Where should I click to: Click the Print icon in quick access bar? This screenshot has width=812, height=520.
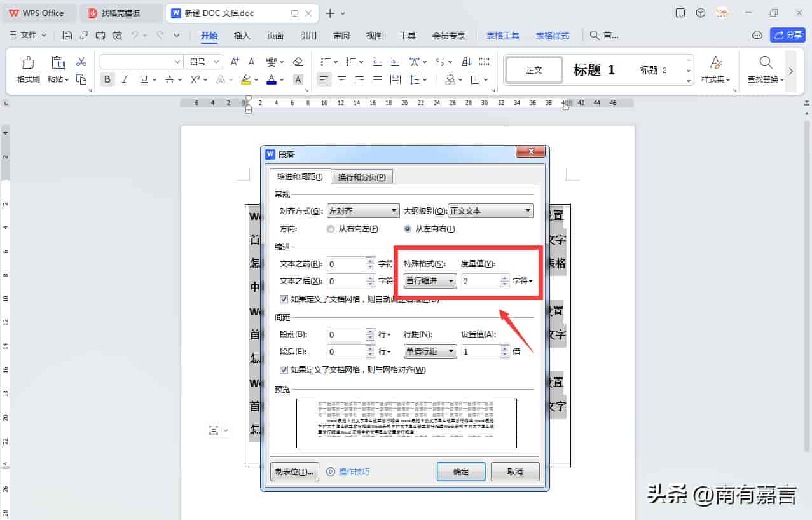pos(100,36)
